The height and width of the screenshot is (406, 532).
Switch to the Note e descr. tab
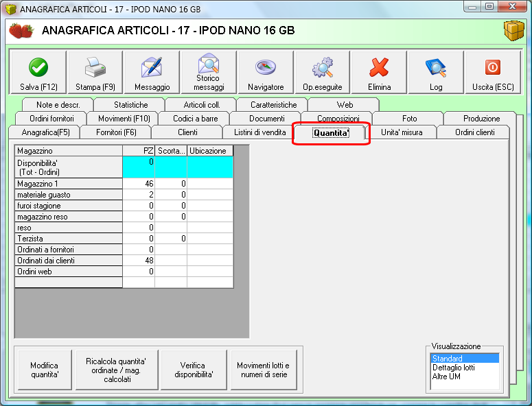pos(58,105)
